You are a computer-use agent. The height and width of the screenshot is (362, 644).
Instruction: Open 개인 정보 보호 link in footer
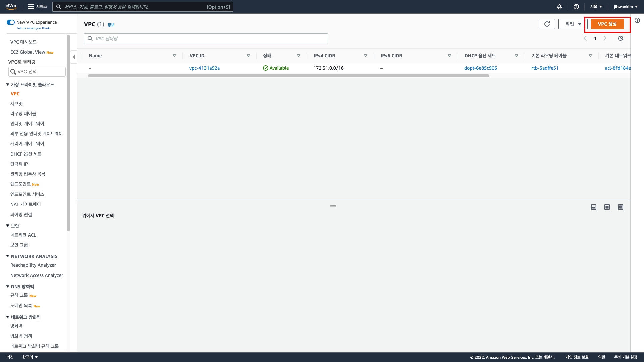pyautogui.click(x=577, y=357)
